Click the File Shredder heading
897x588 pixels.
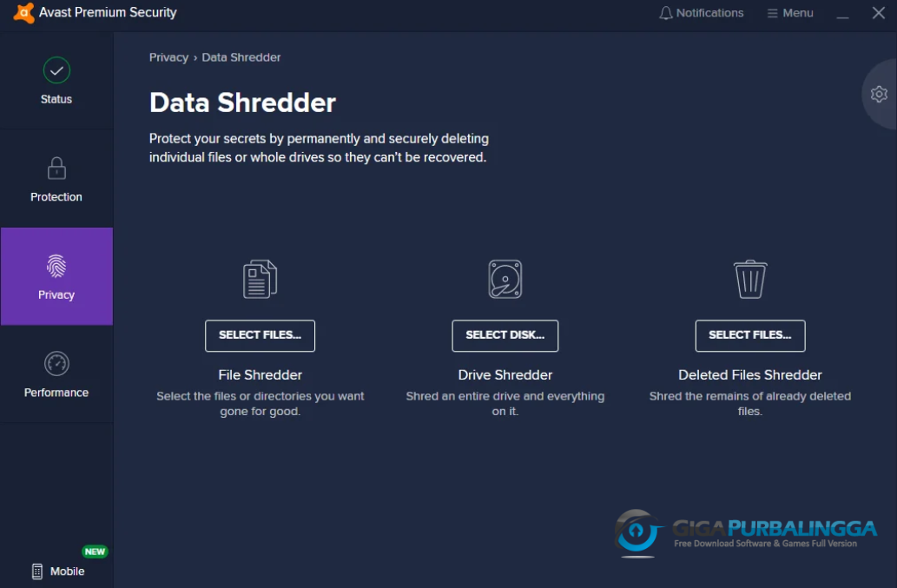260,374
